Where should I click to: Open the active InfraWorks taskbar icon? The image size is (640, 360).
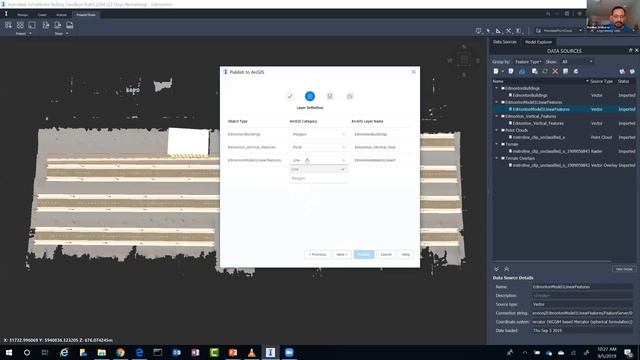pos(270,352)
